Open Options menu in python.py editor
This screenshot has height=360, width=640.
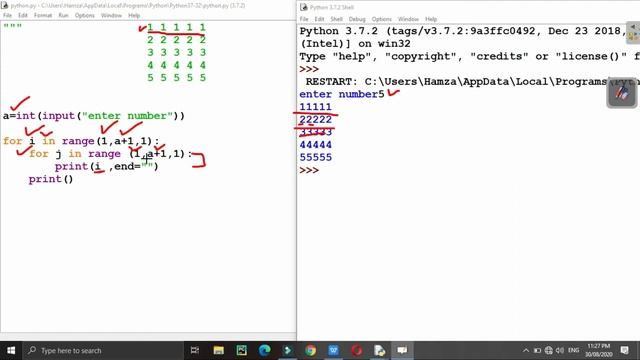click(x=84, y=16)
